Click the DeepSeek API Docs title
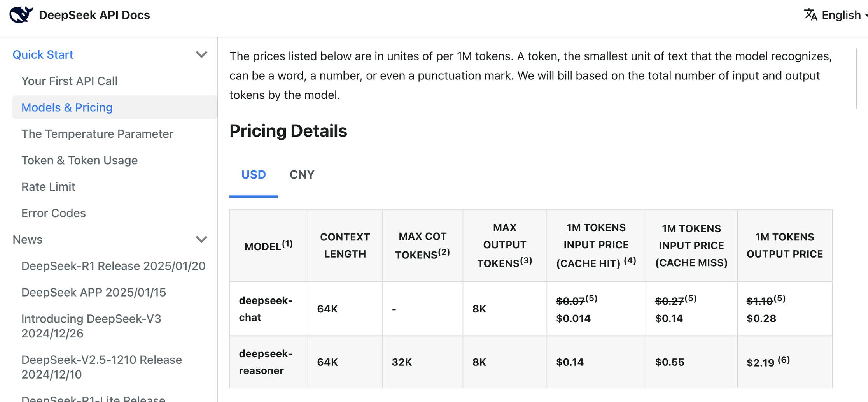 94,15
